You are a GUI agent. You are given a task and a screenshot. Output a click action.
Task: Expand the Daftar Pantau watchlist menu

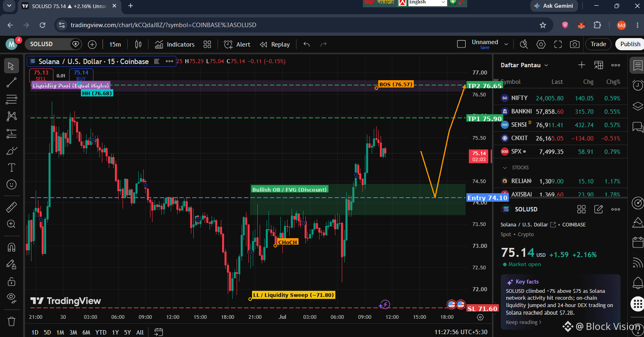point(524,65)
